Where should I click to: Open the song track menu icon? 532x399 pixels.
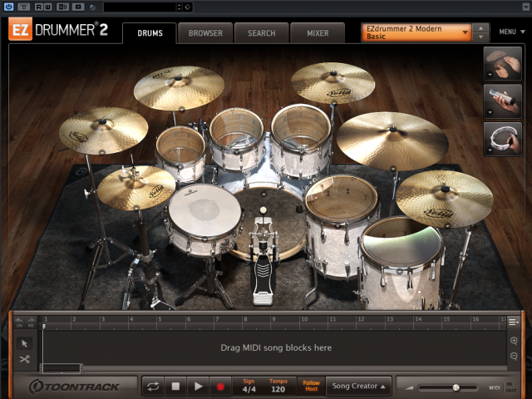click(514, 322)
